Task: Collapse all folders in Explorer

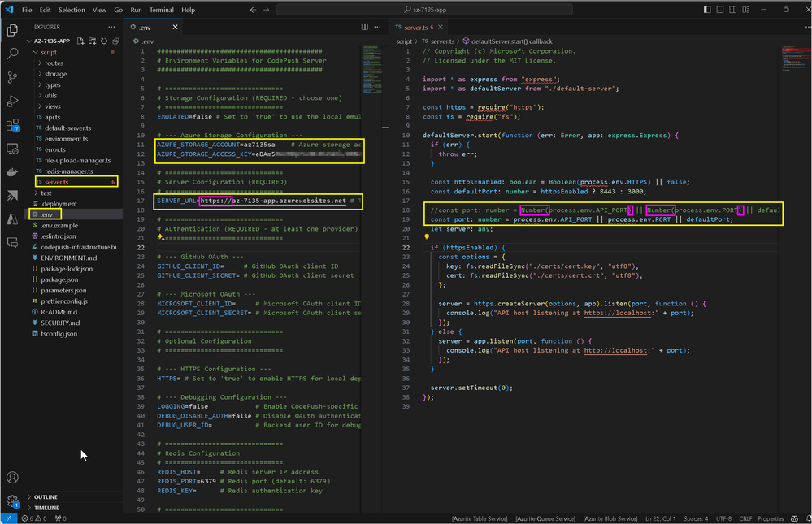Action: pos(115,41)
